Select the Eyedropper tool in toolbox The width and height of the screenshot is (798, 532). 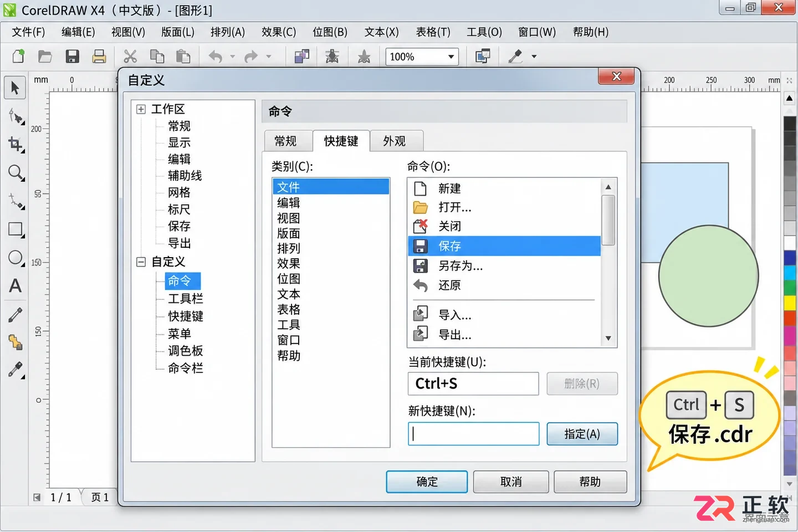click(16, 370)
